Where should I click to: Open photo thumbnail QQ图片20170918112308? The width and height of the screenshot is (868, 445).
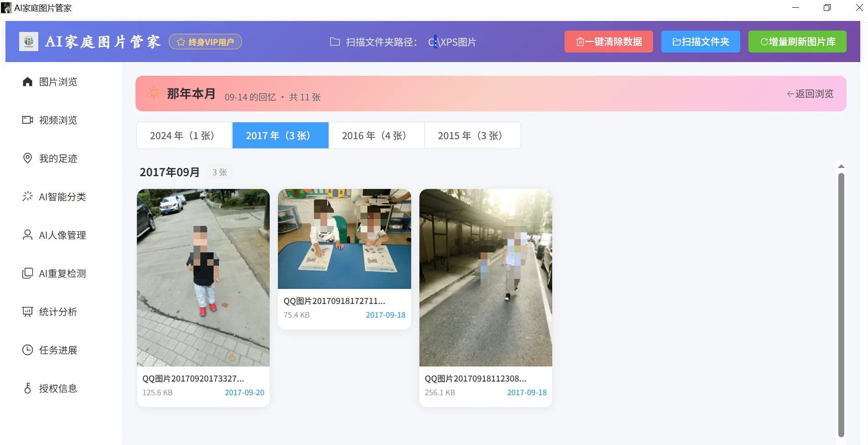pos(486,277)
